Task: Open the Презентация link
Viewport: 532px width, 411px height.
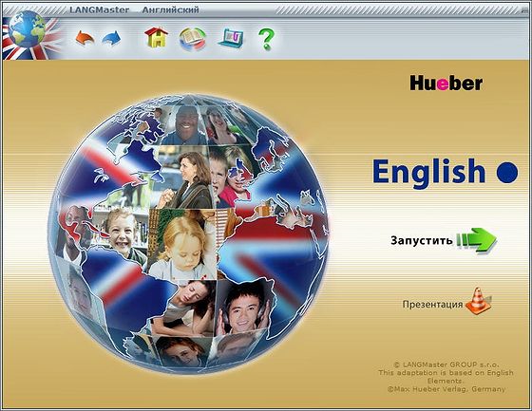Action: click(x=432, y=304)
